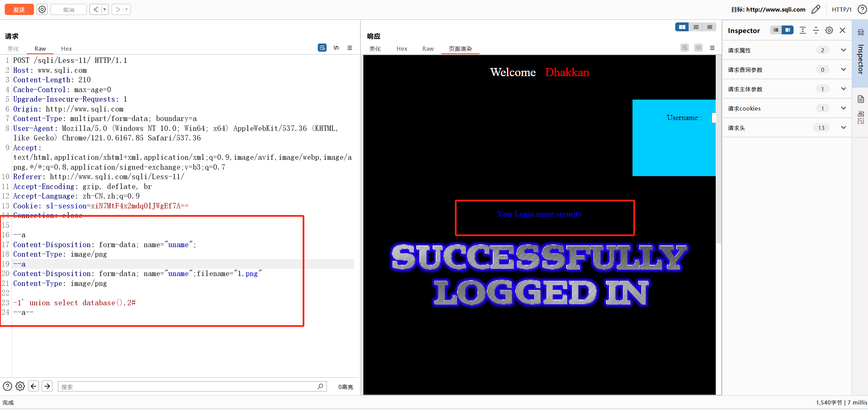868x410 pixels.
Task: Click the response pane vertical scrollbar
Action: point(718,150)
